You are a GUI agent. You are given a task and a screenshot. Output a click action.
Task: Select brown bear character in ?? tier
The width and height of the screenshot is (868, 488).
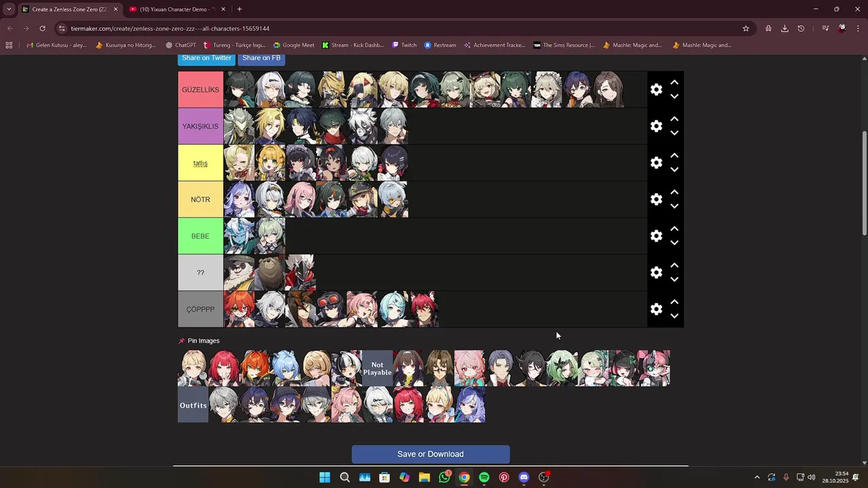(x=269, y=272)
